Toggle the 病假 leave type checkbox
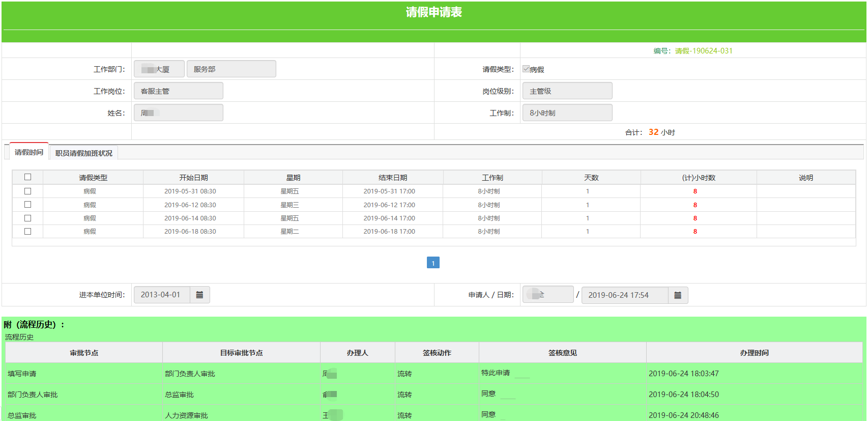 pyautogui.click(x=526, y=69)
